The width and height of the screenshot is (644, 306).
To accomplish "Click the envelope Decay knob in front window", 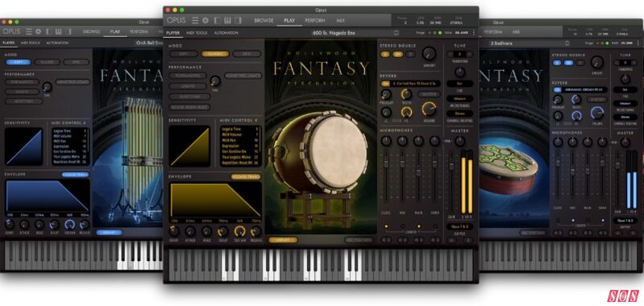I will pos(223,231).
